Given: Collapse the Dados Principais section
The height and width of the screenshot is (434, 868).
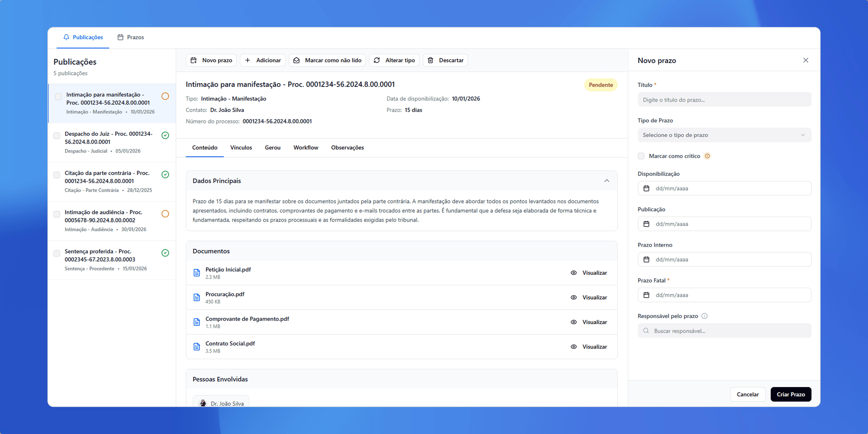Looking at the screenshot, I should [607, 181].
